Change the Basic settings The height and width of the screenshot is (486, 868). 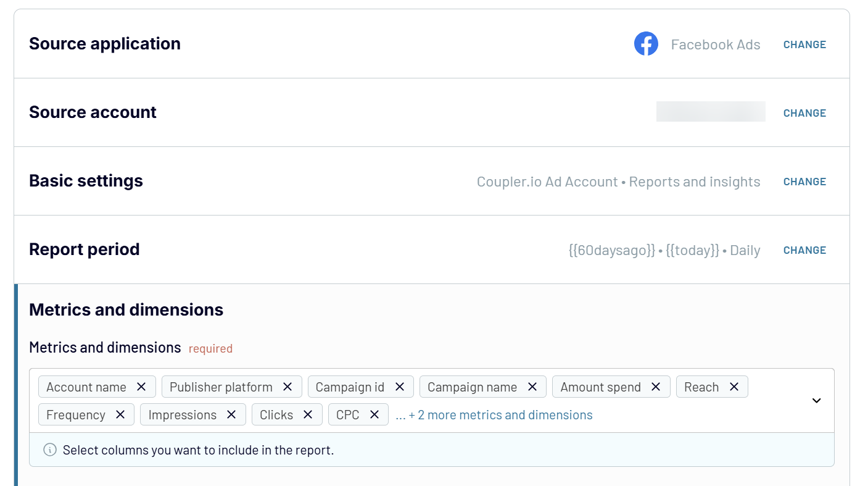[804, 181]
